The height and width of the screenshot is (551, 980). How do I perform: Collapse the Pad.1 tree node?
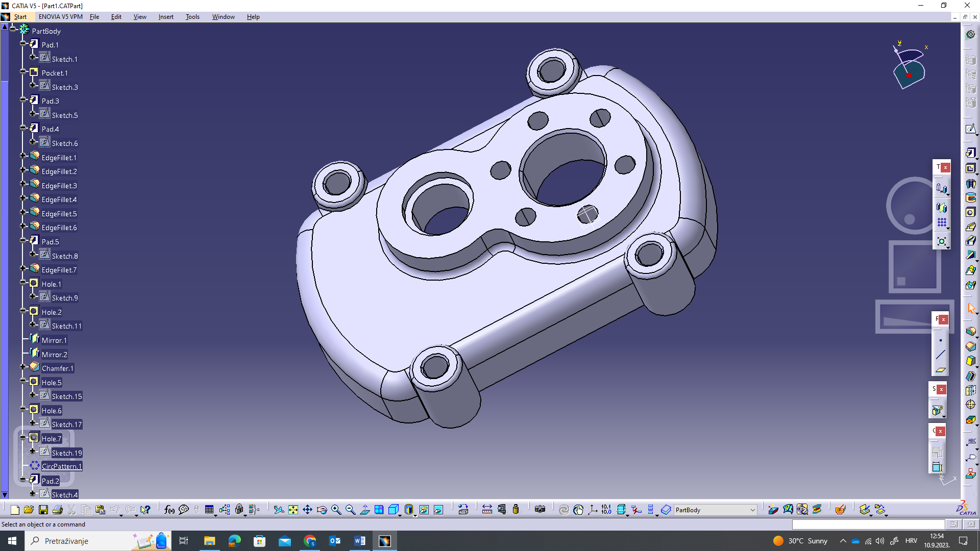(x=23, y=44)
